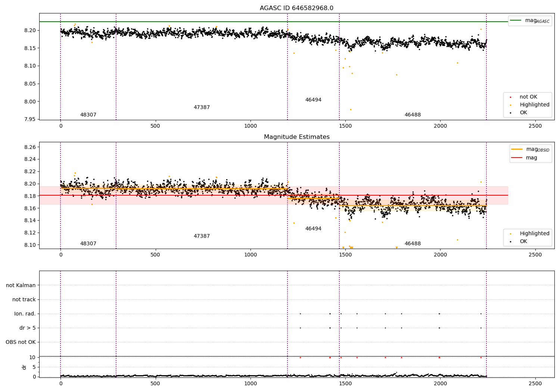This screenshot has height=392, width=560.
Task: Click the 'dr > 5' row label
Action: tap(28, 328)
